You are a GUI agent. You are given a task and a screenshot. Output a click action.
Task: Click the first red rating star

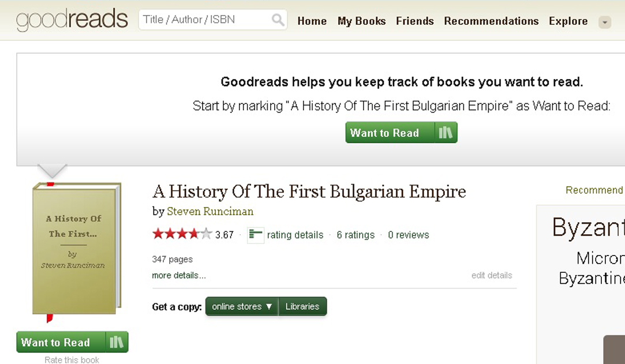(158, 234)
